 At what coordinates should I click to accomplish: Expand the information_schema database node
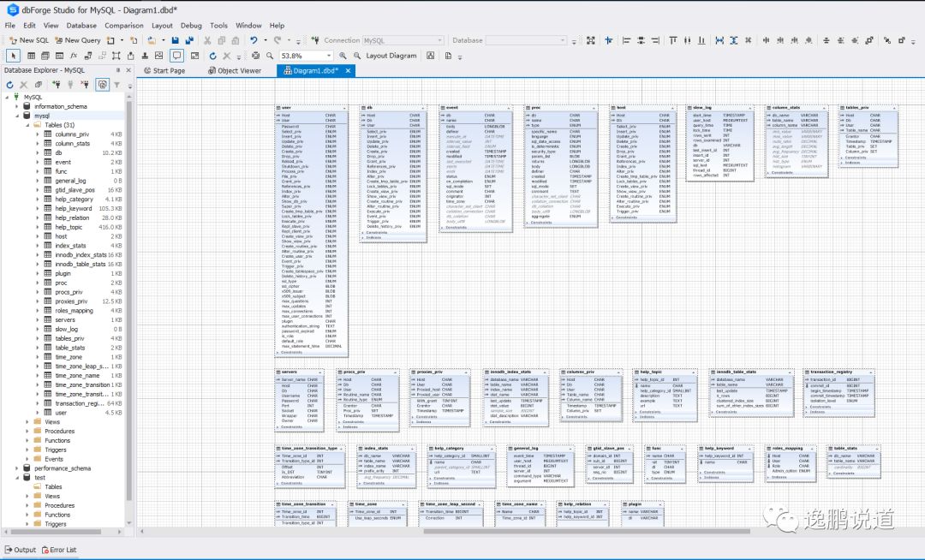click(x=16, y=106)
